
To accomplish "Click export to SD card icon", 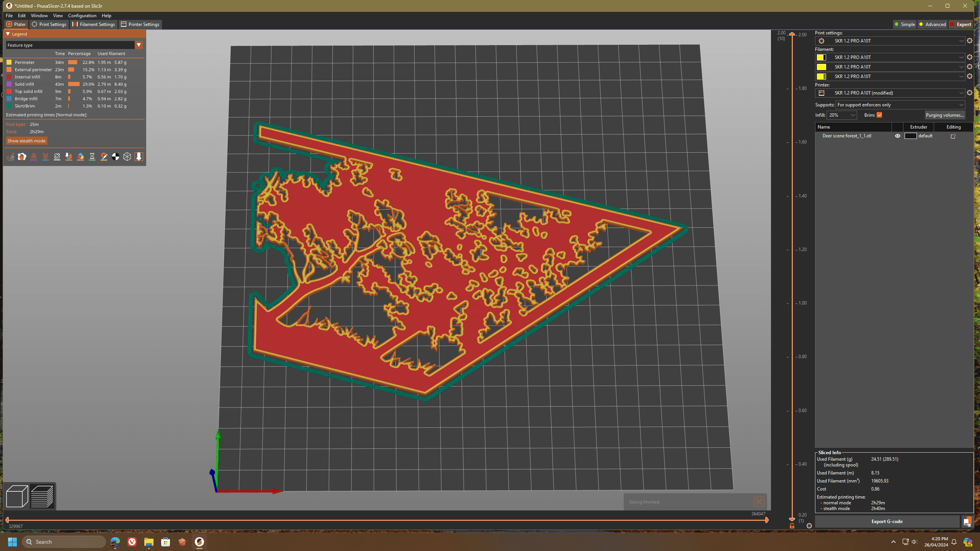I will point(967,522).
